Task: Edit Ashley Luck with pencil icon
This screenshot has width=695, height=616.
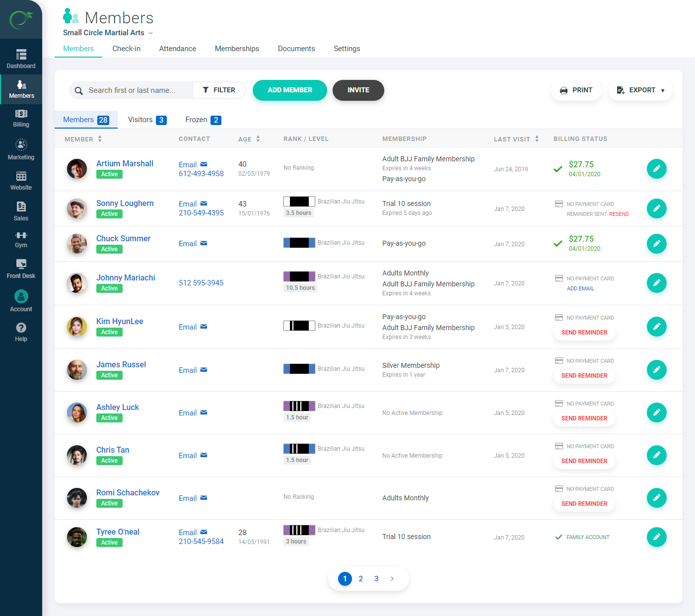Action: (656, 412)
